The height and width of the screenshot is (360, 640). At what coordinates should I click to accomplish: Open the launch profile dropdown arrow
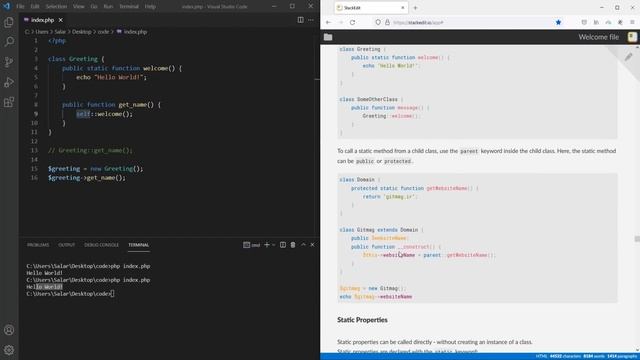pos(274,245)
